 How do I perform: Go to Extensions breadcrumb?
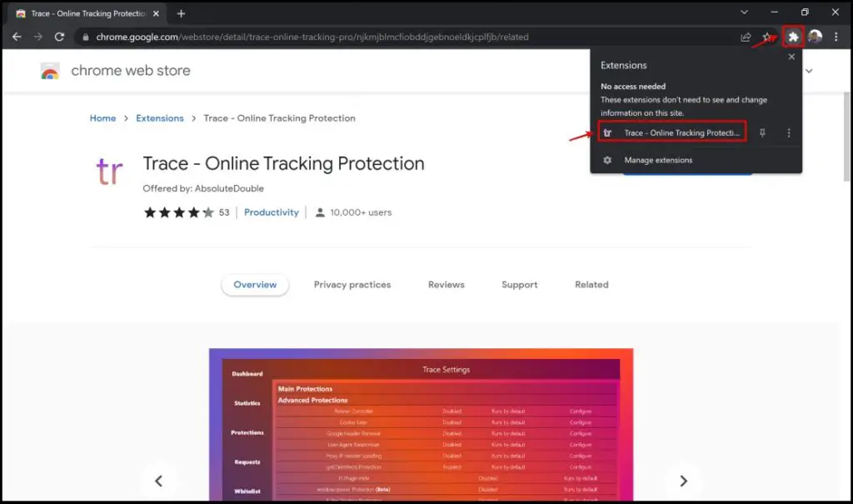click(x=160, y=118)
